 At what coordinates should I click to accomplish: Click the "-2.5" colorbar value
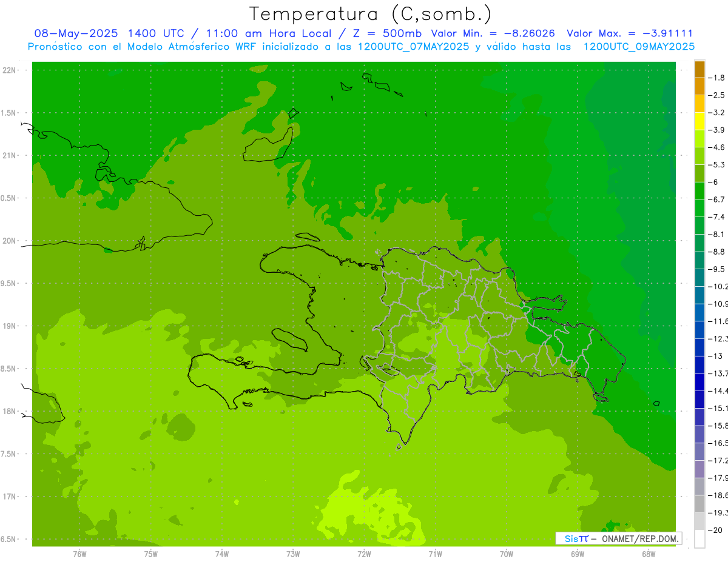pos(716,95)
